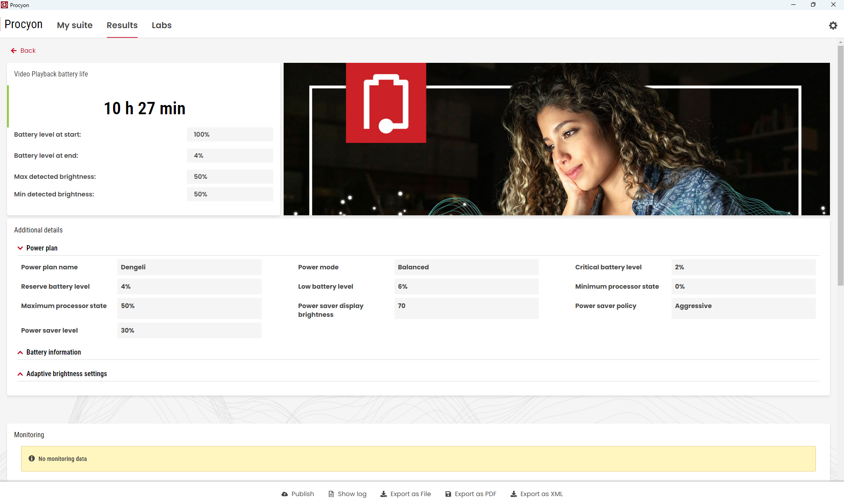Expand Adaptive brightness settings section
This screenshot has height=504, width=844.
coord(20,374)
